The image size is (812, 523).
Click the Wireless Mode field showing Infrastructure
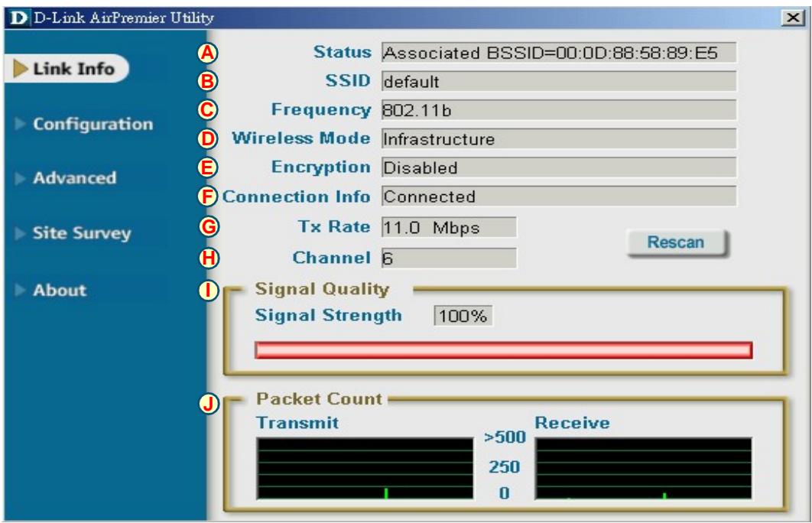point(558,138)
